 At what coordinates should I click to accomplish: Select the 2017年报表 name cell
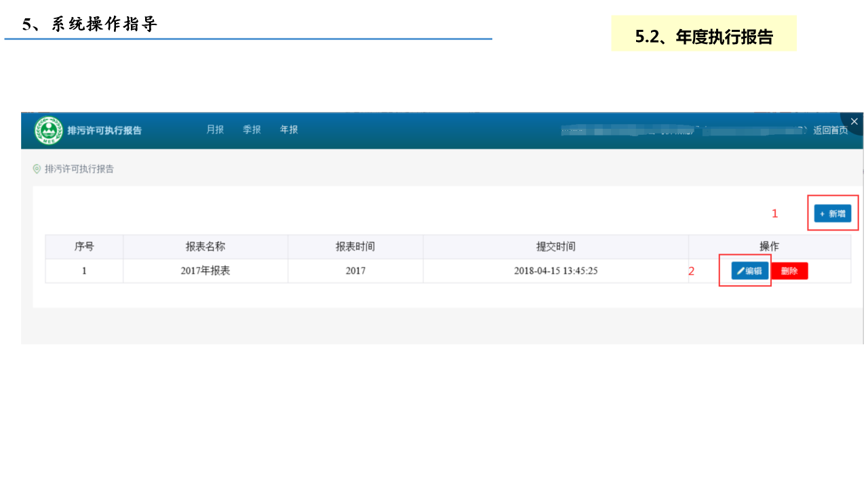pos(205,270)
